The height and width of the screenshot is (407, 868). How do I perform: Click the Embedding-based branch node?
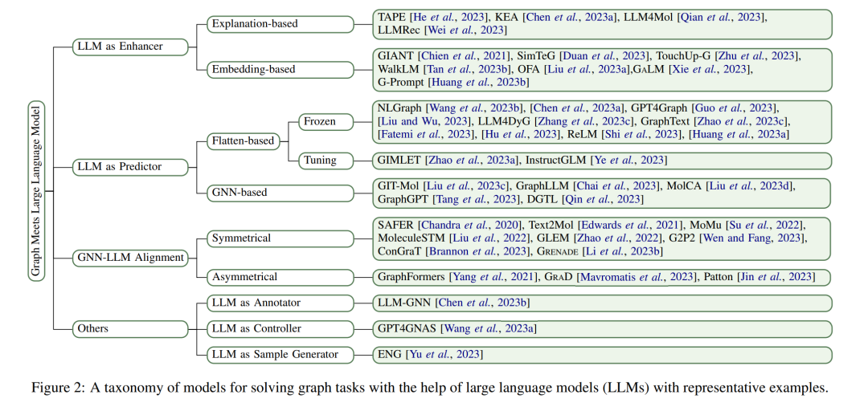pyautogui.click(x=280, y=69)
